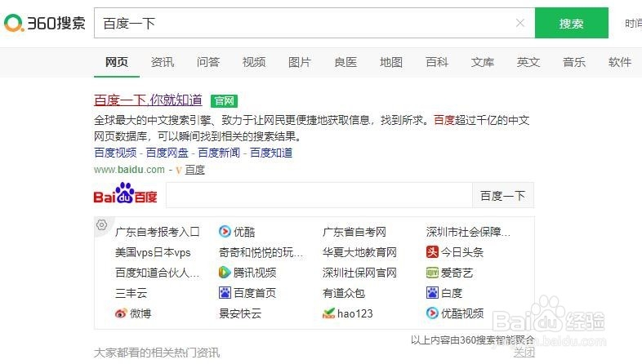
Task: Click the Baidu paw logo image
Action: [x=125, y=193]
